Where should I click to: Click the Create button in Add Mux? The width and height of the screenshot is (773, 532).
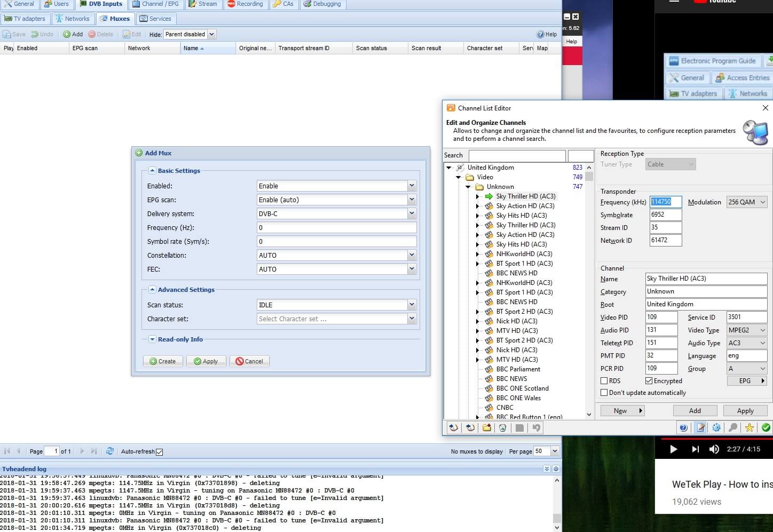tap(163, 361)
